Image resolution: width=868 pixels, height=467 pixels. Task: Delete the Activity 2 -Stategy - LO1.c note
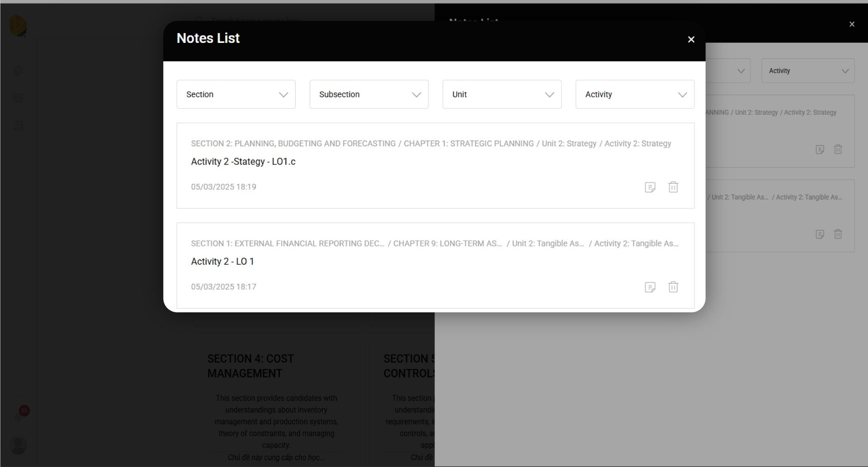pyautogui.click(x=673, y=187)
